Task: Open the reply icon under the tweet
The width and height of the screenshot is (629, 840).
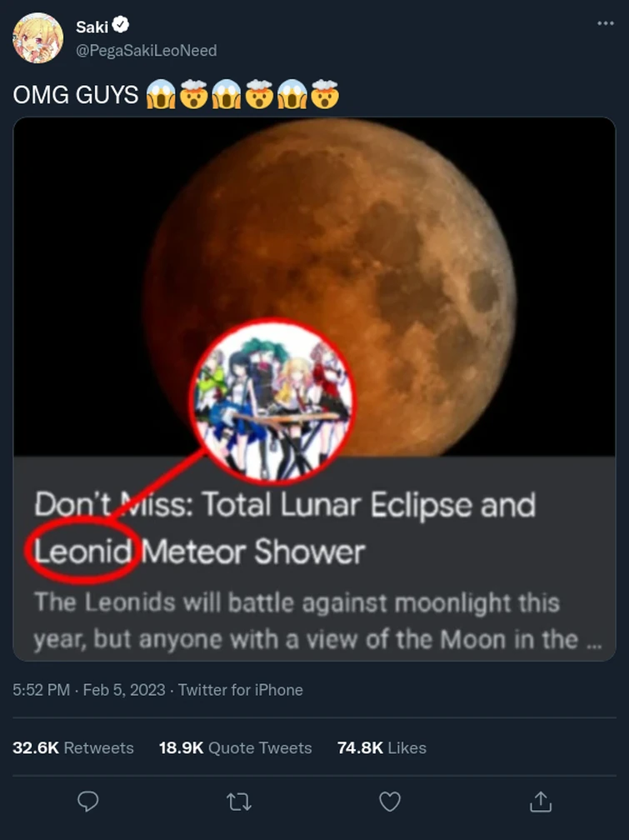Action: 87,802
